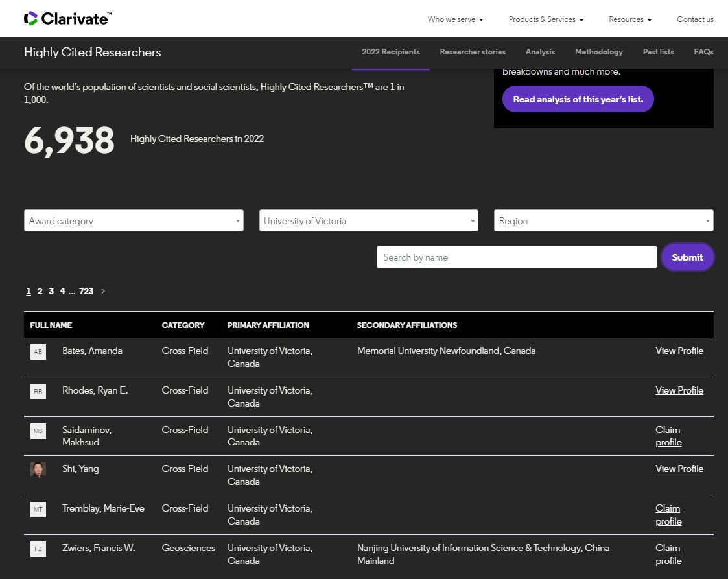This screenshot has width=728, height=579.
Task: Click Makhsud Saidaminov MS avatar
Action: pyautogui.click(x=38, y=431)
